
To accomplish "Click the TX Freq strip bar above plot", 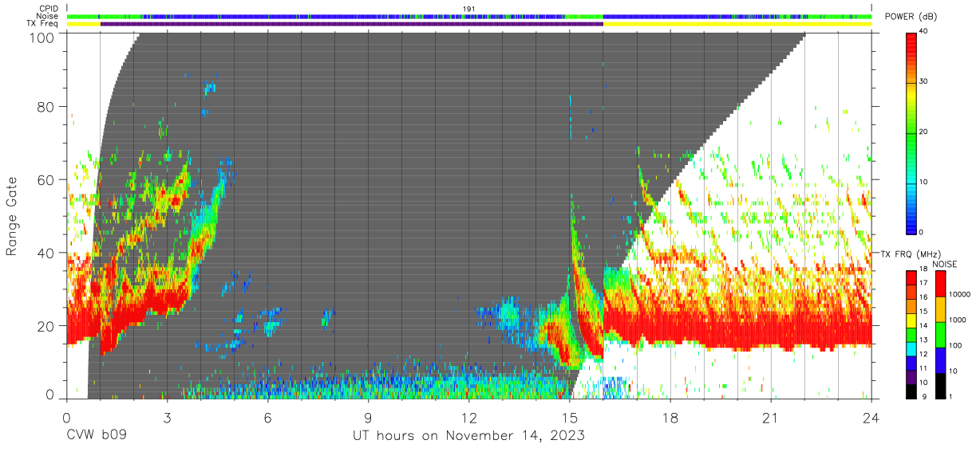I will [x=469, y=24].
